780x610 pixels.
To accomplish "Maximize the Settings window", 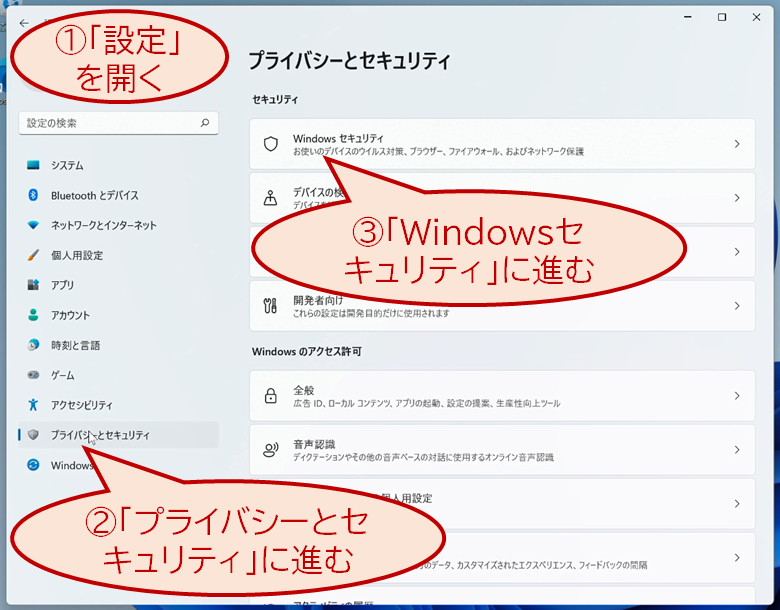I will (x=722, y=17).
